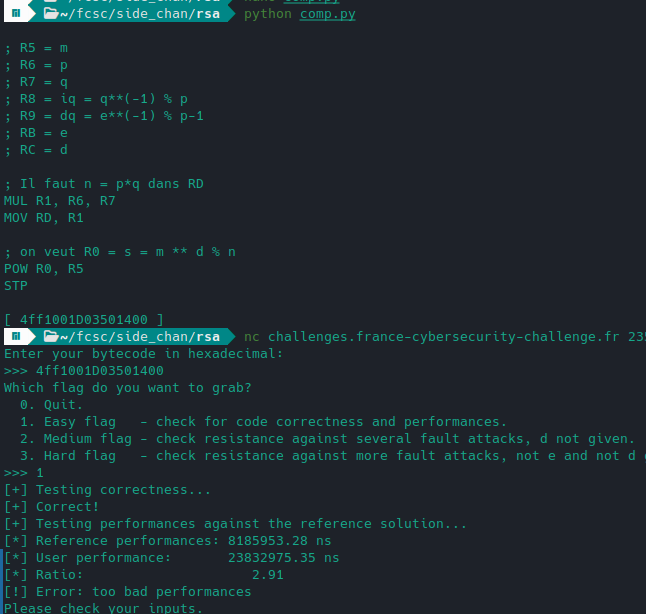Click the "MUL R1, R6, R7" instruction line
Viewport: 646px width, 614px height.
click(59, 200)
